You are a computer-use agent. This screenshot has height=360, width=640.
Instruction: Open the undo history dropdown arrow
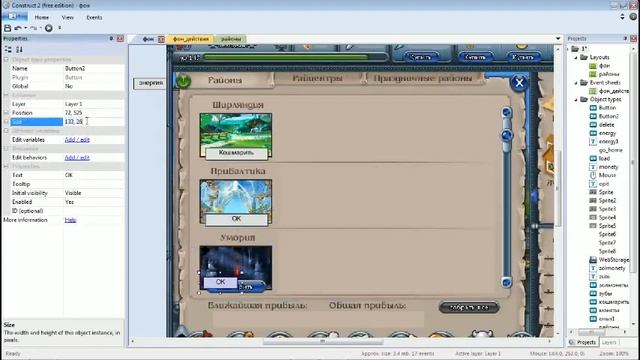point(25,28)
